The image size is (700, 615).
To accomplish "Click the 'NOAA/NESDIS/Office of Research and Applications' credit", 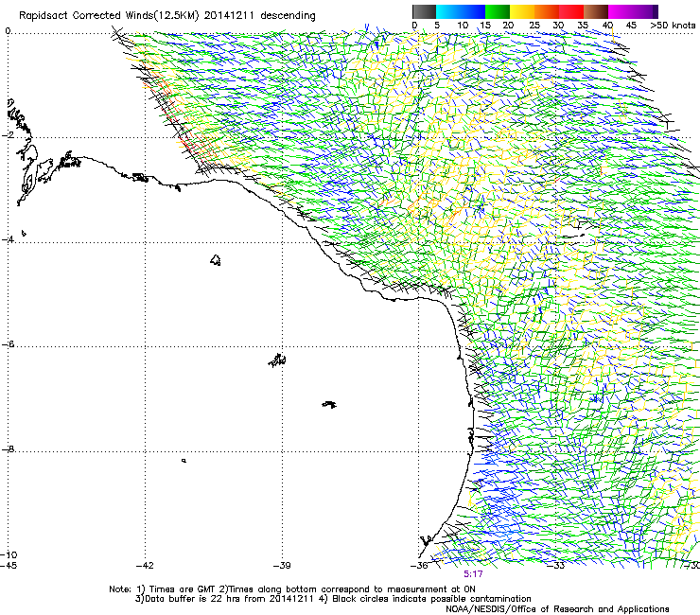I will pyautogui.click(x=557, y=609).
